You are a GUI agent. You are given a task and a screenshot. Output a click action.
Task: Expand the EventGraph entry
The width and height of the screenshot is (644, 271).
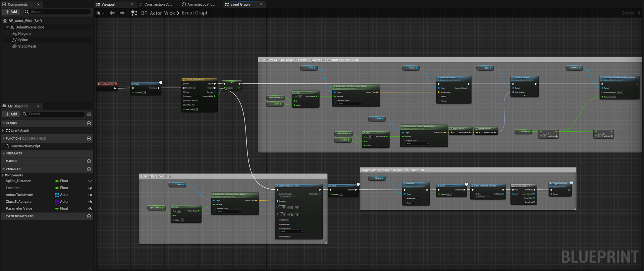point(3,130)
